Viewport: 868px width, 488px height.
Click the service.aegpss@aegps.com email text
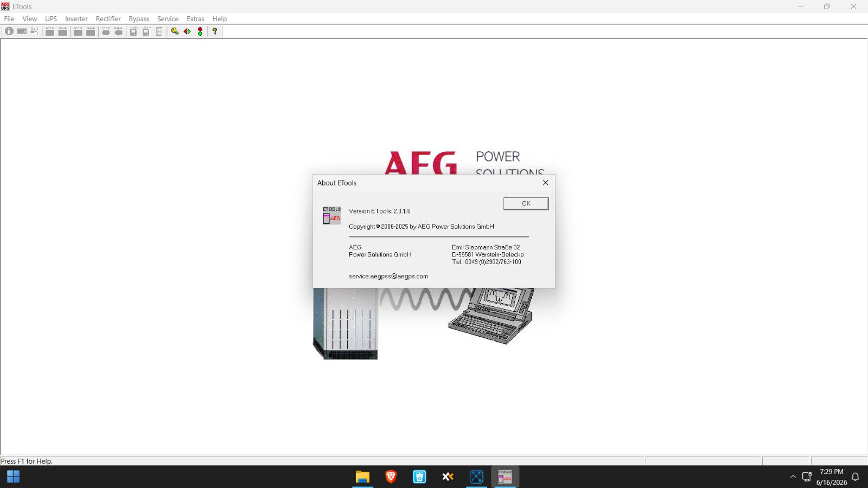388,276
